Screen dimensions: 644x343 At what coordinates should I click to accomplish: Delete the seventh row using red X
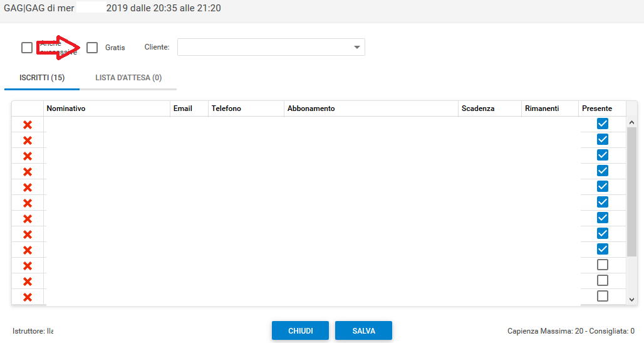(28, 219)
